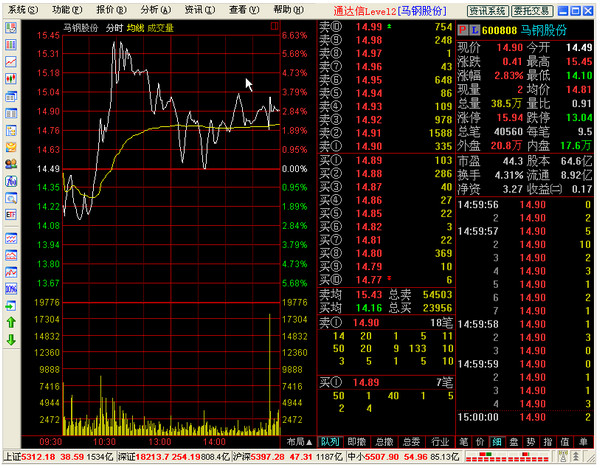
Task: Click the green up arrow icon
Action: [x=11, y=323]
